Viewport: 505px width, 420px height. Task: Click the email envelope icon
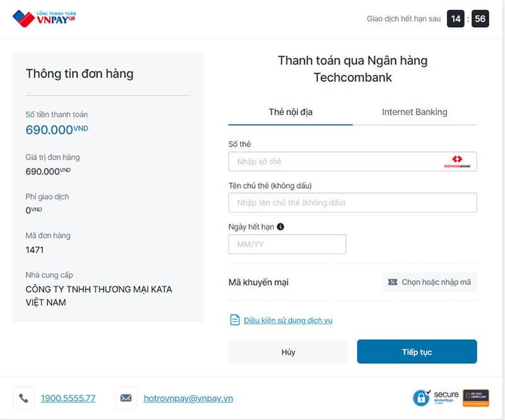[126, 398]
